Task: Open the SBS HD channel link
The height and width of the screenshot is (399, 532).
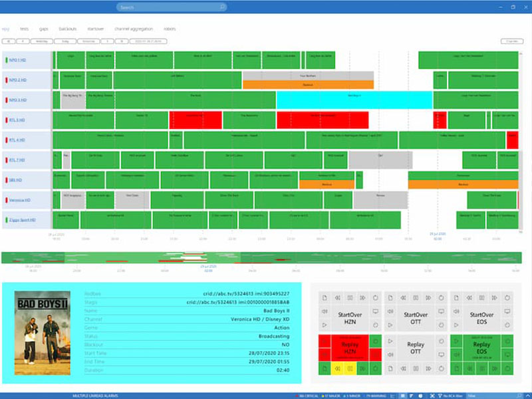Action: click(x=15, y=180)
